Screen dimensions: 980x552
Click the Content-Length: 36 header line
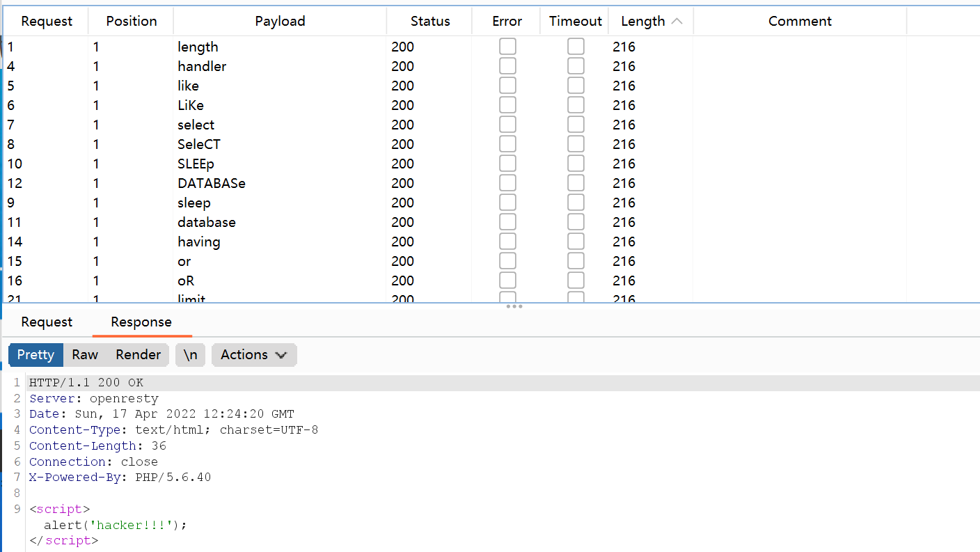tap(97, 445)
